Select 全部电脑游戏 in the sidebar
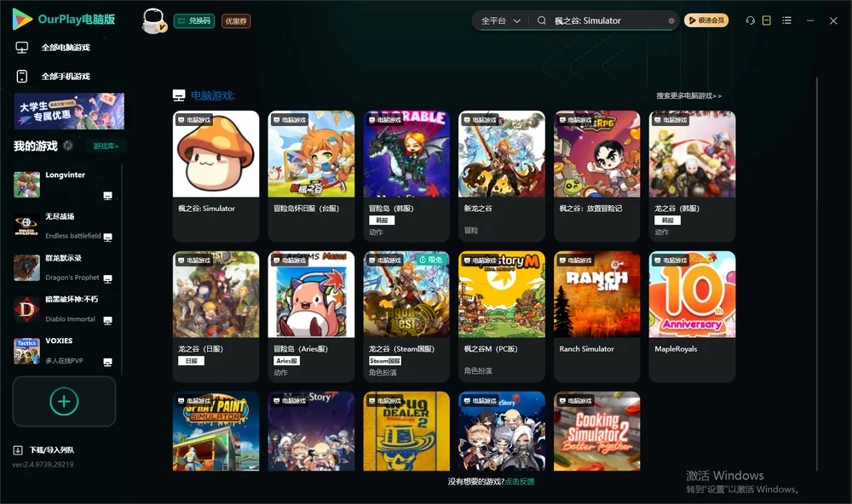 pos(53,48)
